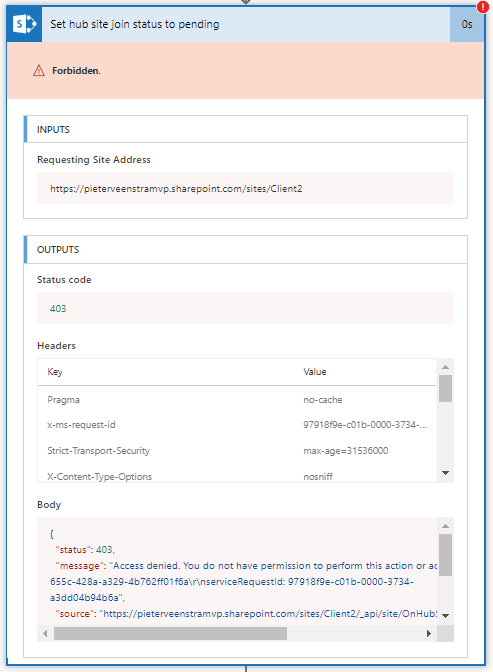Select the 97918f9e request id value
This screenshot has width=493, height=672.
(365, 425)
